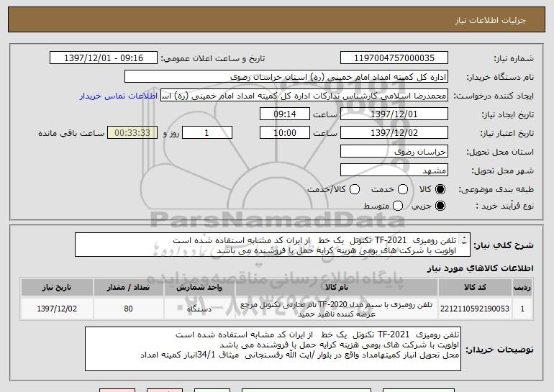
Task: Select the کالا radio button
Action: click(440, 190)
